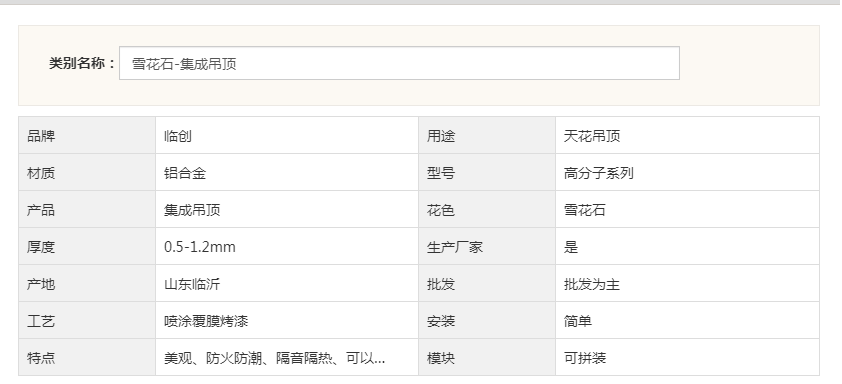Click the 模块 label cell
The height and width of the screenshot is (384, 842).
coord(487,358)
